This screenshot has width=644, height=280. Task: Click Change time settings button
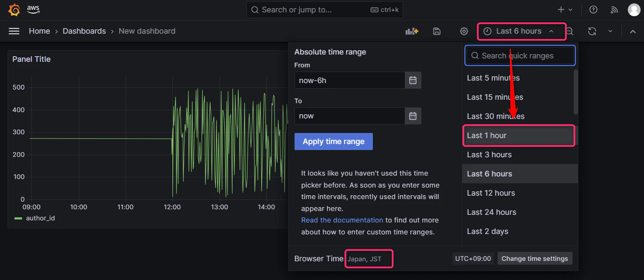[535, 259]
